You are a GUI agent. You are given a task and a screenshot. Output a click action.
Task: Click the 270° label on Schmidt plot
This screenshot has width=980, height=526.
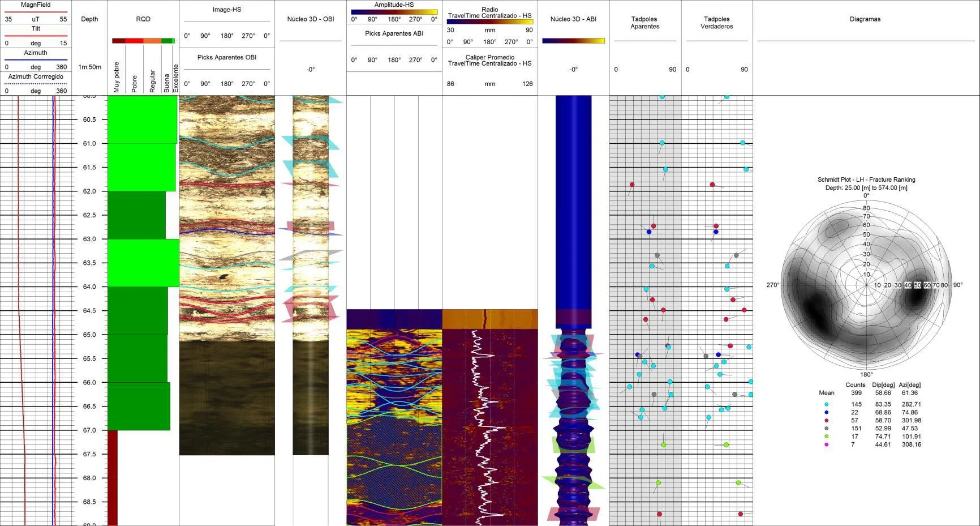[773, 285]
